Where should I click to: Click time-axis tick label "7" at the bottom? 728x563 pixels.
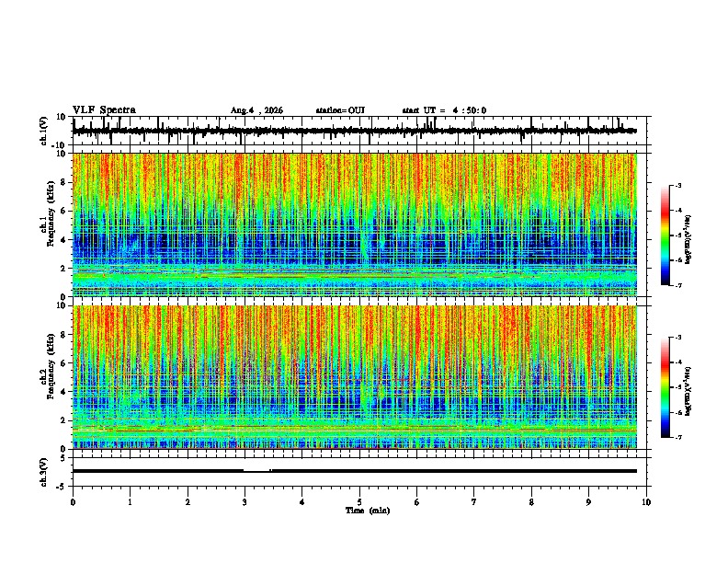tap(474, 502)
